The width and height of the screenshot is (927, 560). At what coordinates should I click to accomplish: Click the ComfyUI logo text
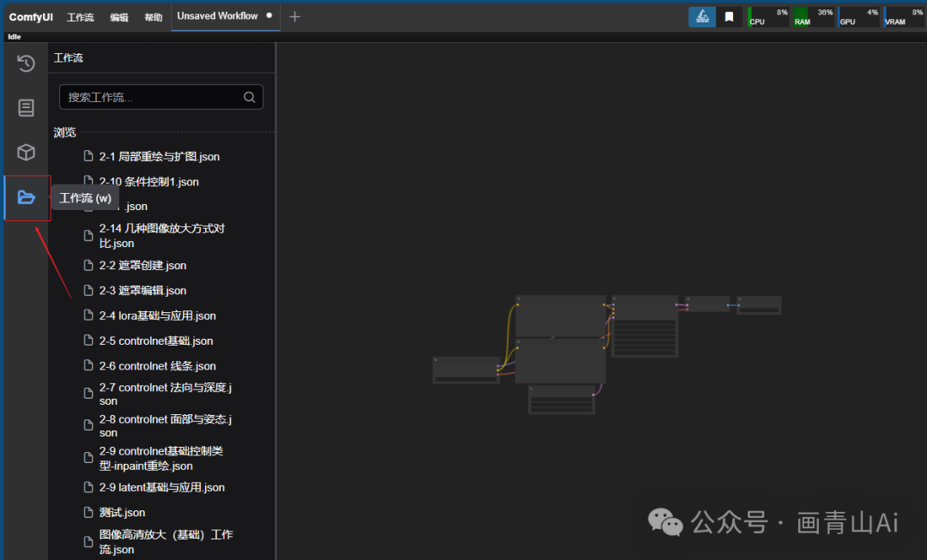31,17
